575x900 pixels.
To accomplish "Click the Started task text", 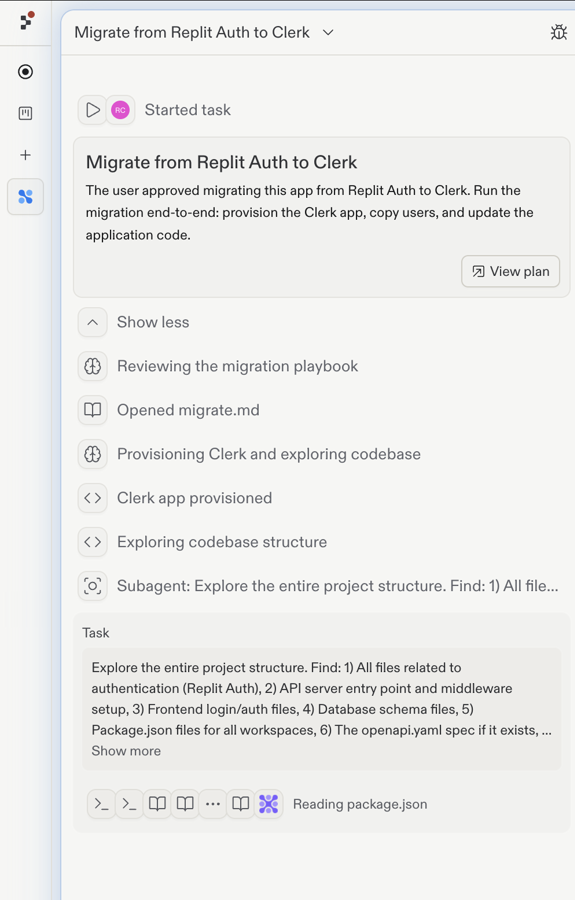I will pyautogui.click(x=188, y=110).
